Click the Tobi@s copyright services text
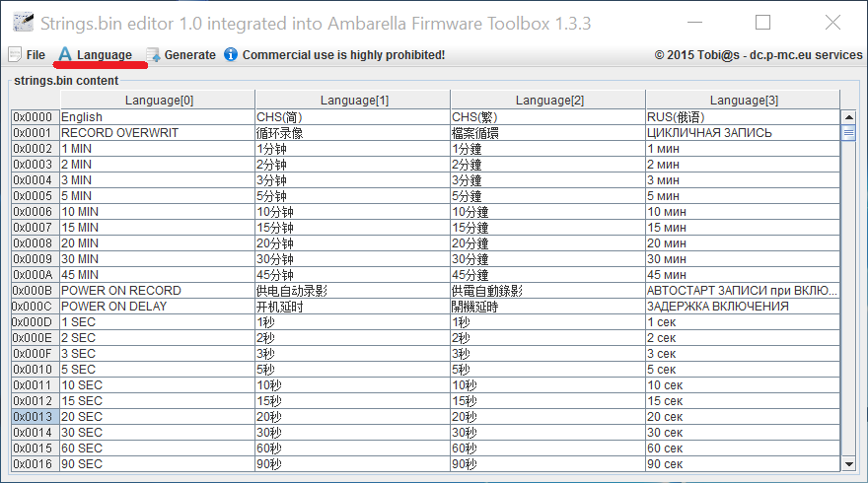 click(x=758, y=55)
